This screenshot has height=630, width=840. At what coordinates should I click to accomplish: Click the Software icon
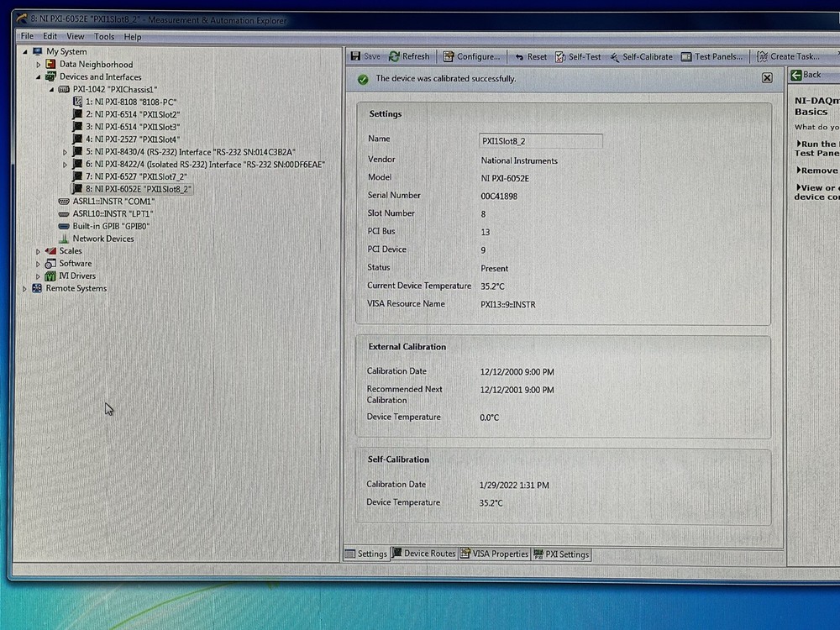click(50, 264)
